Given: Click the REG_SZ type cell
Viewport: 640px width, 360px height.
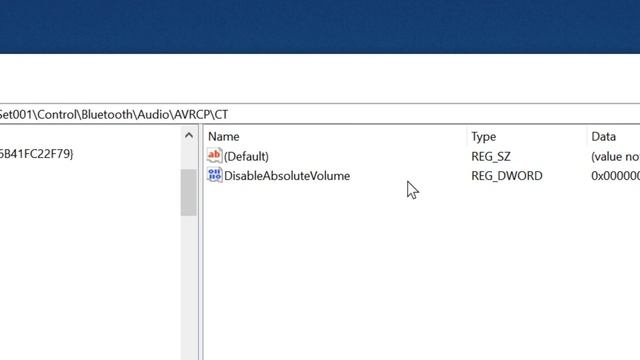Looking at the screenshot, I should [491, 156].
